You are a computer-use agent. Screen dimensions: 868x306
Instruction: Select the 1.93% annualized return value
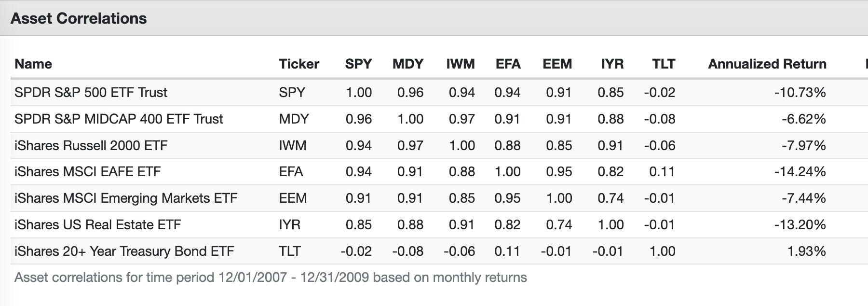click(x=806, y=251)
